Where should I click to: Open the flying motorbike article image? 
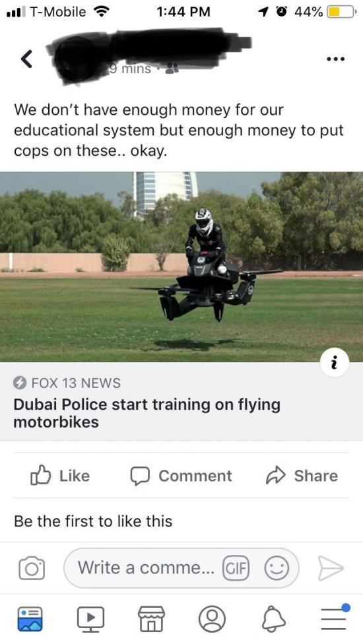point(181,267)
